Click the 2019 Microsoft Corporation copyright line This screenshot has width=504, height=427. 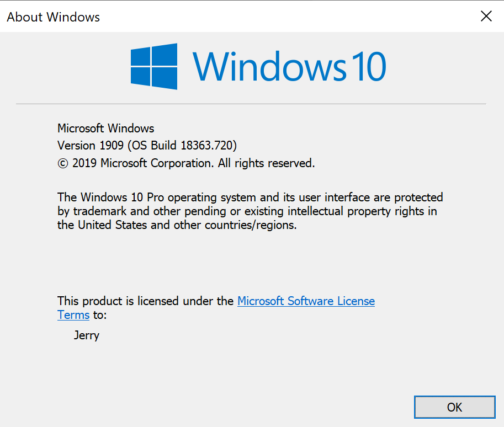[x=186, y=163]
